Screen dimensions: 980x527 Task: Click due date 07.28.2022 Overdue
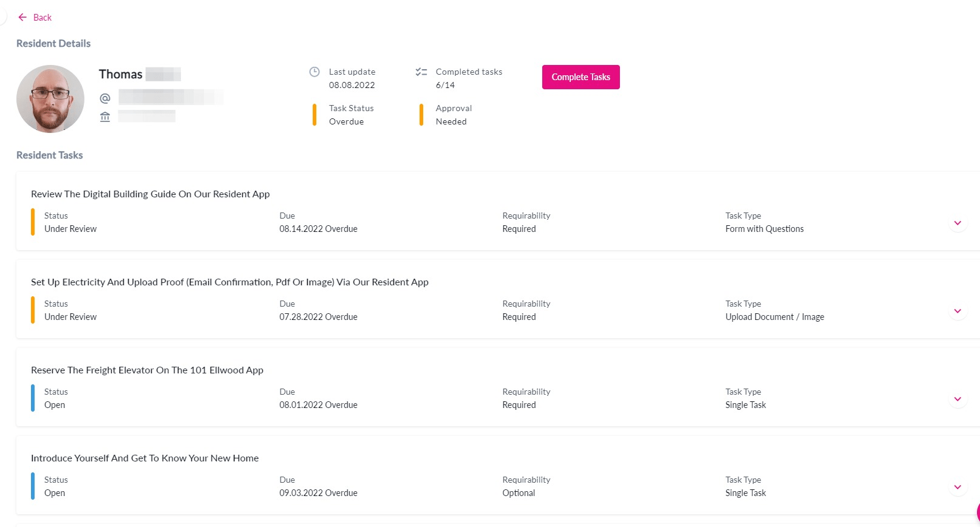coord(318,317)
